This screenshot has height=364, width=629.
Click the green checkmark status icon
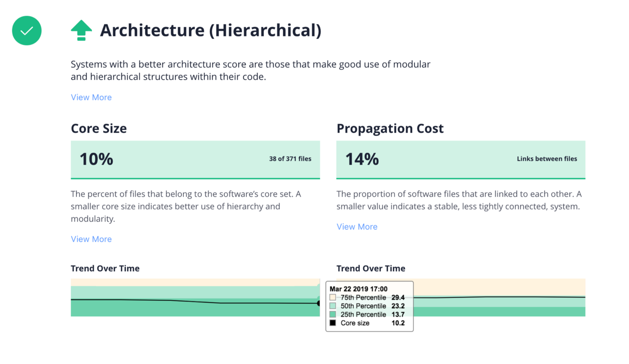[26, 31]
